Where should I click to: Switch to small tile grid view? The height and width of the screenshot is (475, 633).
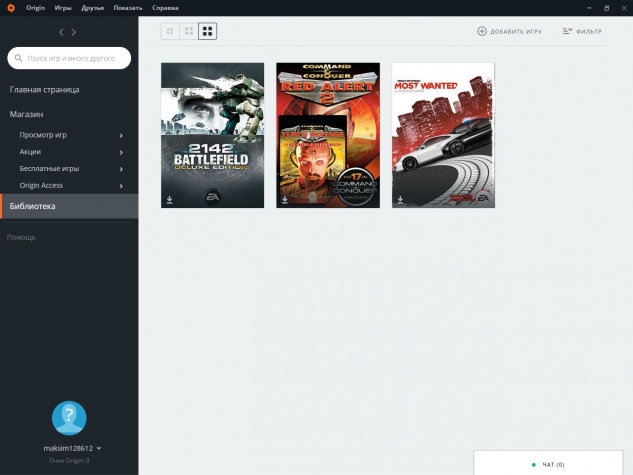click(170, 31)
